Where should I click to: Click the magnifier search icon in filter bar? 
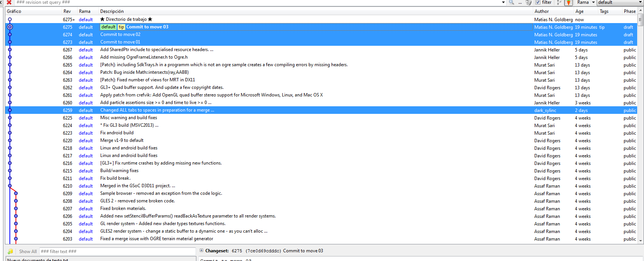click(512, 2)
